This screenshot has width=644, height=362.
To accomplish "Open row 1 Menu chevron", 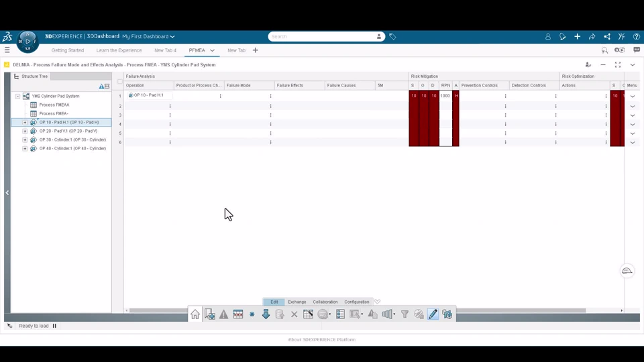I will tap(633, 96).
